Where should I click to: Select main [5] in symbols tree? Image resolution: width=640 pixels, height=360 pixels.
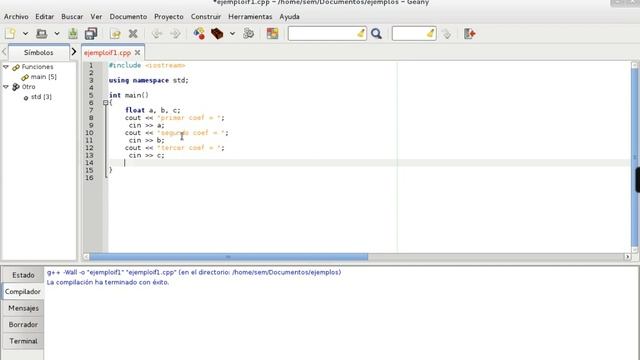(44, 77)
